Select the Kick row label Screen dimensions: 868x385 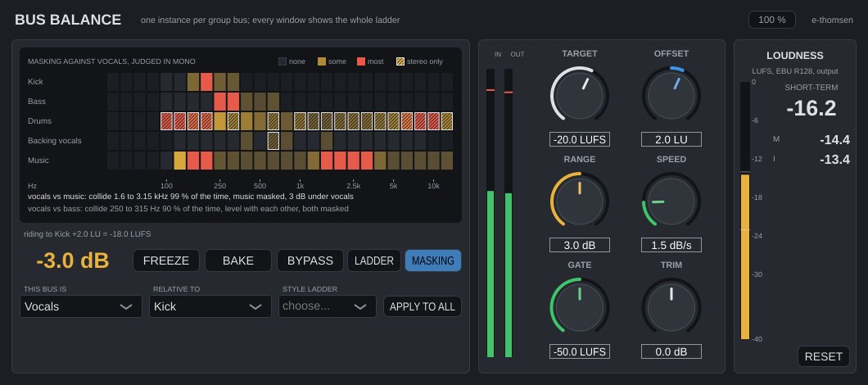click(x=35, y=81)
